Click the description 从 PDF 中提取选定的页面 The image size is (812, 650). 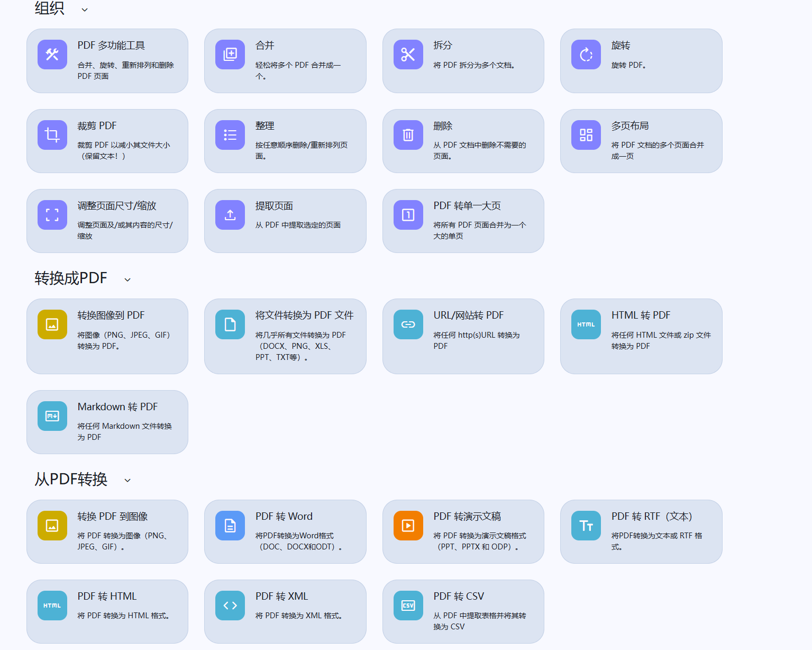298,225
